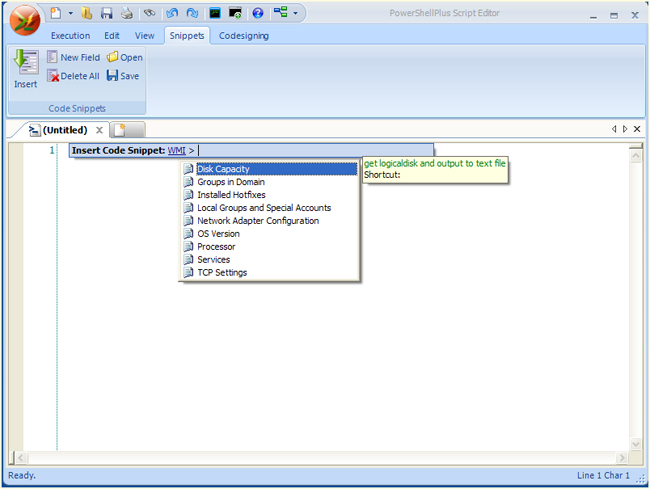Image resolution: width=650 pixels, height=489 pixels.
Task: Click the Insert snippet button
Action: (x=26, y=69)
